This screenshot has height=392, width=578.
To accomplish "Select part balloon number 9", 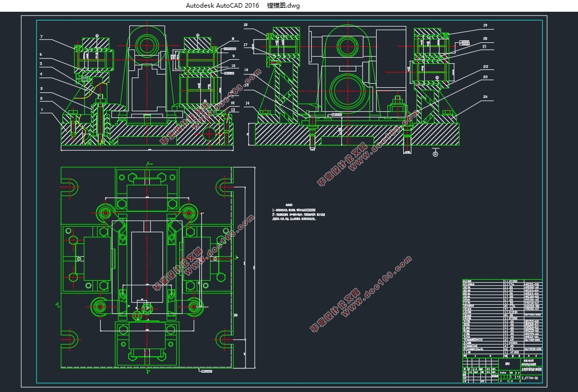I will [x=234, y=56].
